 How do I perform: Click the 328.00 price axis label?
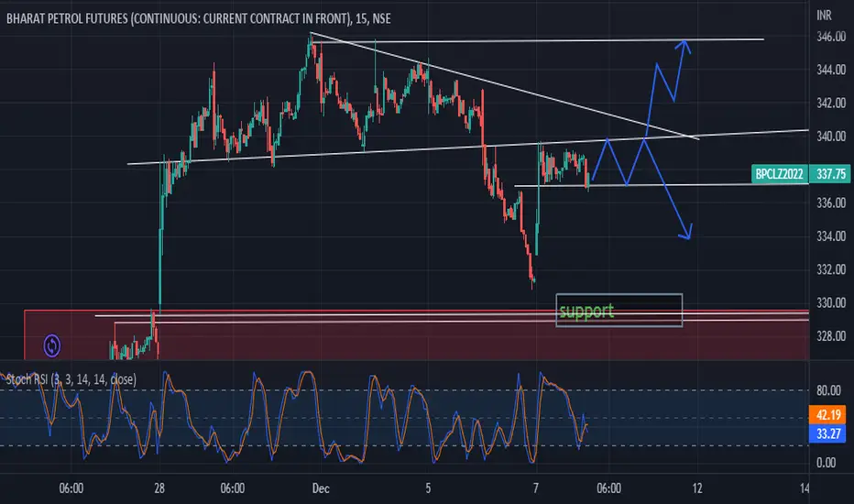point(831,336)
